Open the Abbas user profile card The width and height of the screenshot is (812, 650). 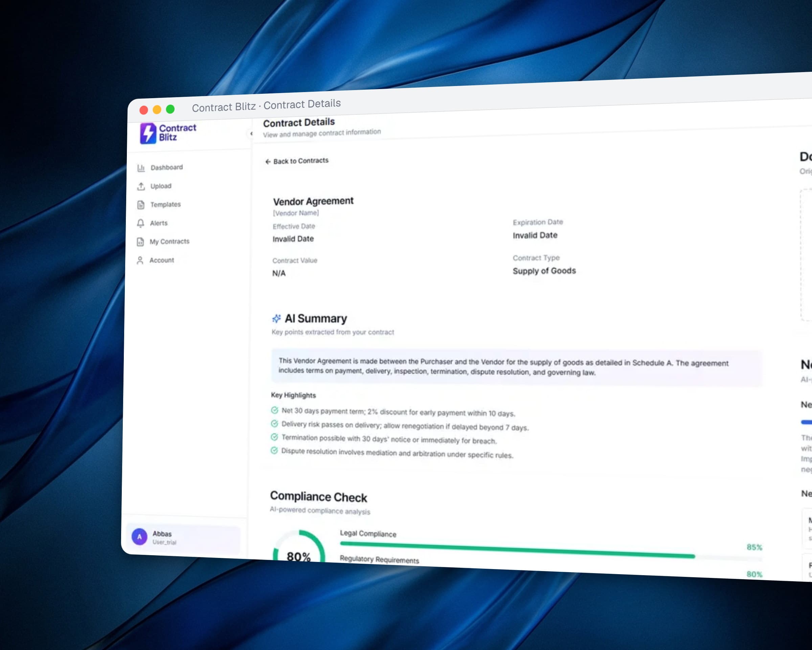(183, 537)
